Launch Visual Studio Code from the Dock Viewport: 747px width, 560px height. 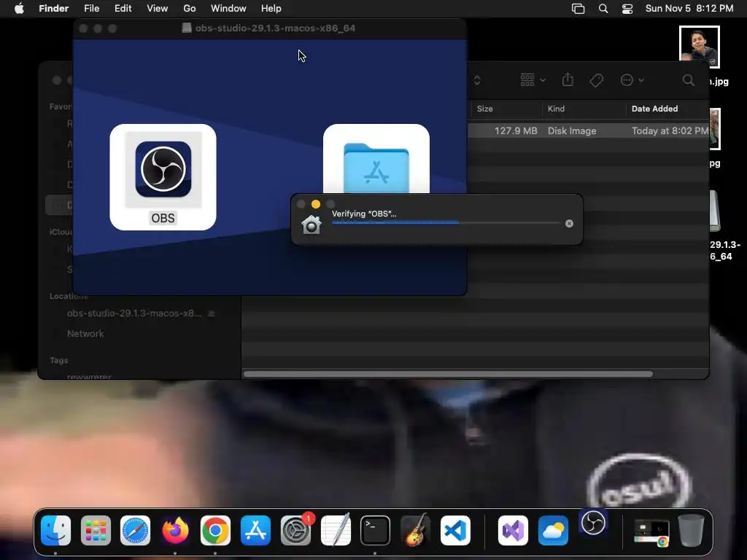point(455,531)
